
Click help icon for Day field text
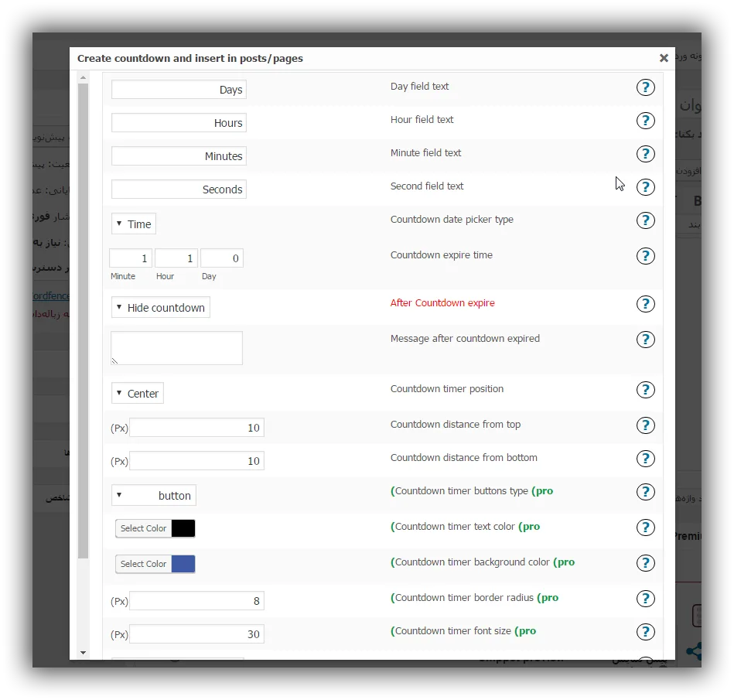coord(645,87)
